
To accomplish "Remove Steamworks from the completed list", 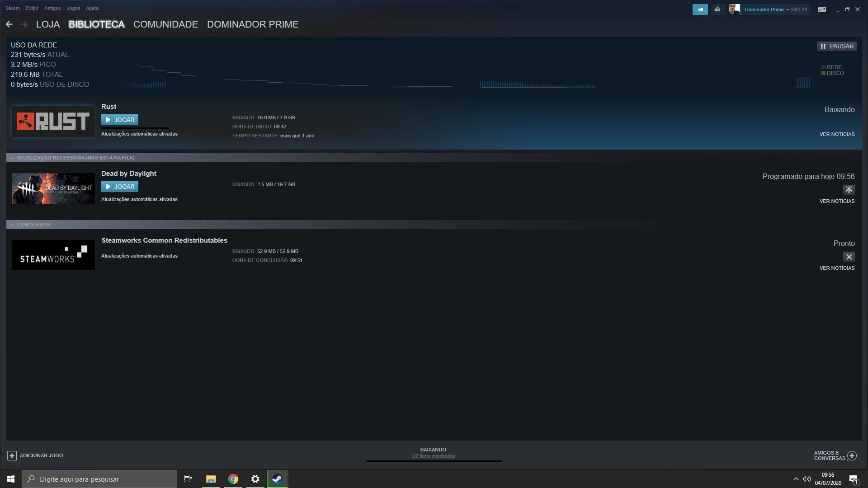I will point(849,257).
